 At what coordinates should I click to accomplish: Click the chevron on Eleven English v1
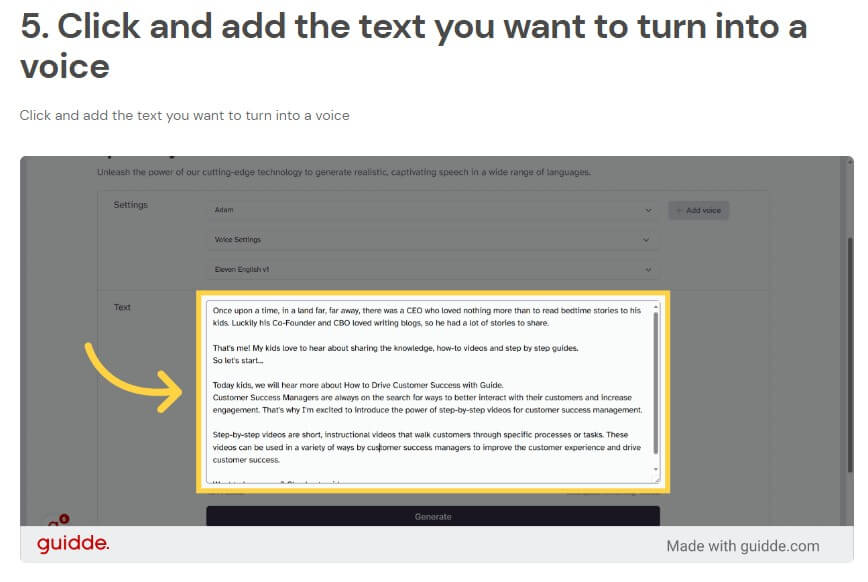point(648,270)
